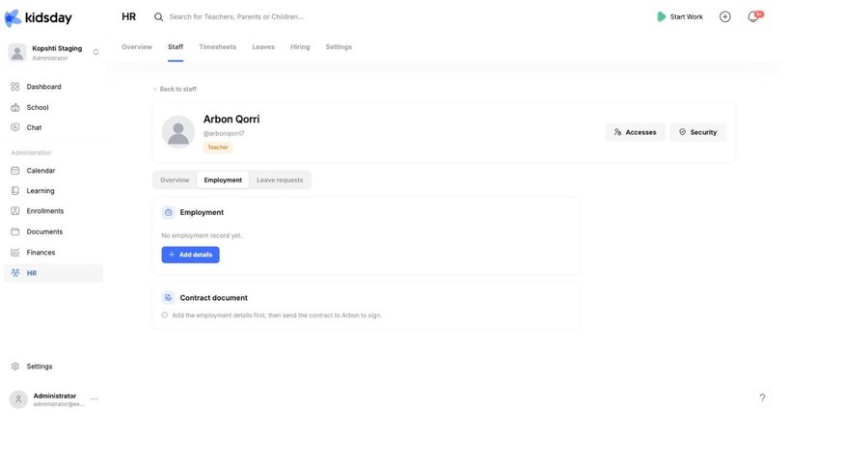
Task: Open the Timesheets tab
Action: click(x=218, y=47)
